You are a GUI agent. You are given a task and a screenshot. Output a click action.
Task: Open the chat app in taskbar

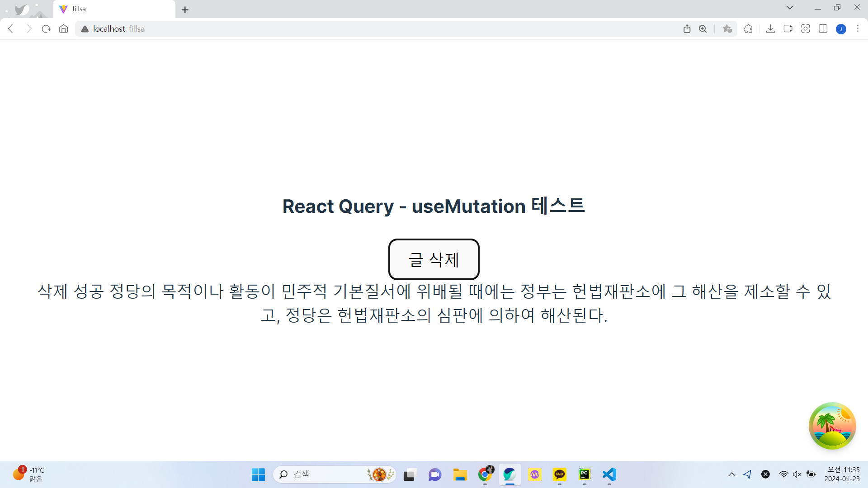[x=435, y=474]
